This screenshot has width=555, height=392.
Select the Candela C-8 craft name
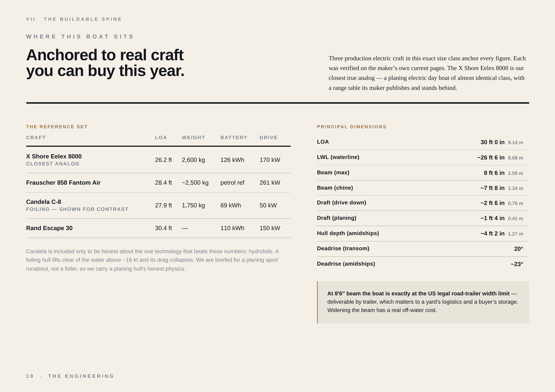click(43, 202)
